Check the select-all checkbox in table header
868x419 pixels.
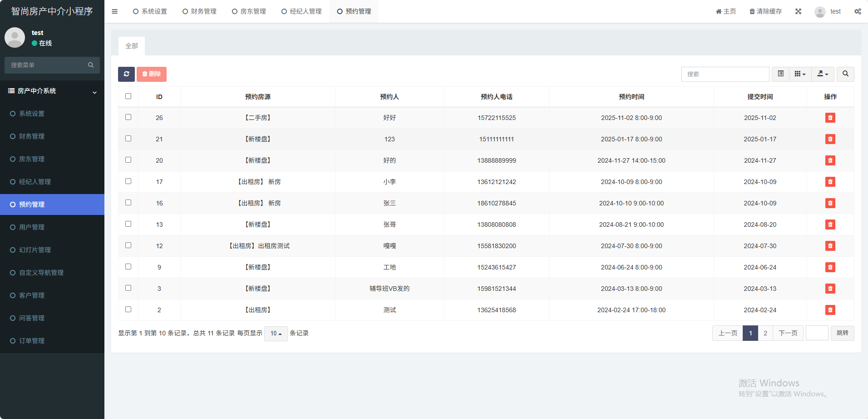[128, 96]
